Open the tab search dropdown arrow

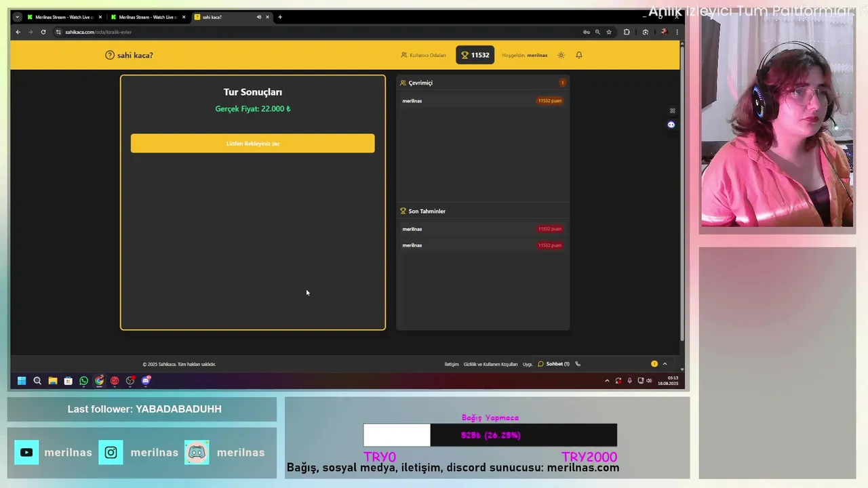(17, 17)
